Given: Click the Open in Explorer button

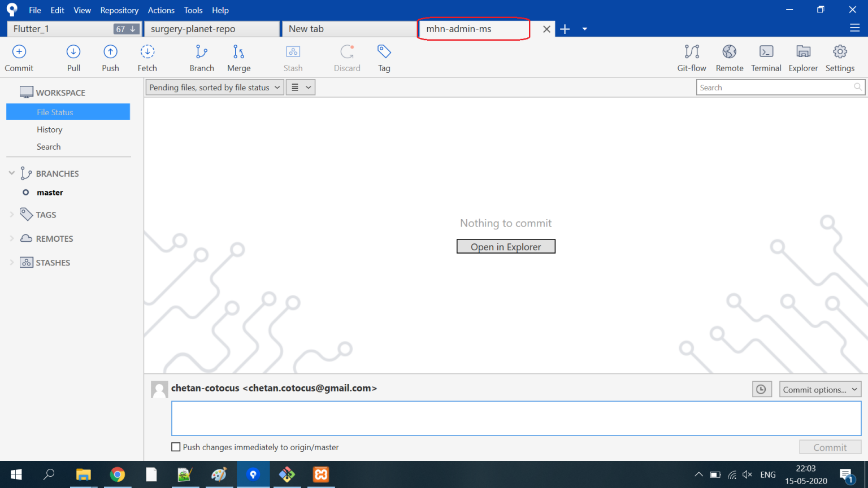Looking at the screenshot, I should [506, 246].
